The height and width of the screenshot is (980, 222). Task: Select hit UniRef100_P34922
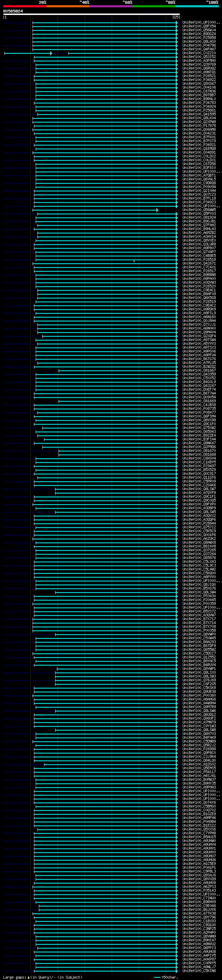pyautogui.click(x=199, y=80)
